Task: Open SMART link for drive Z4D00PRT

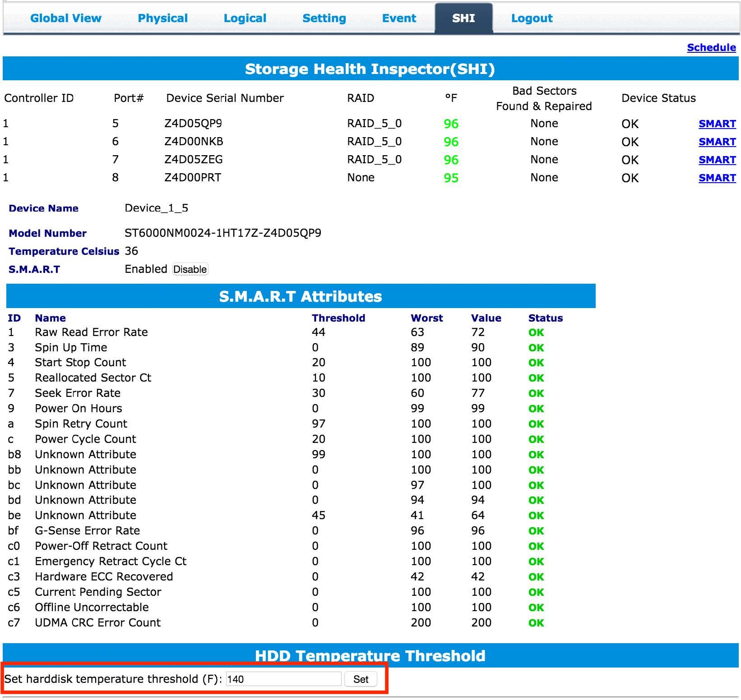Action: tap(717, 178)
